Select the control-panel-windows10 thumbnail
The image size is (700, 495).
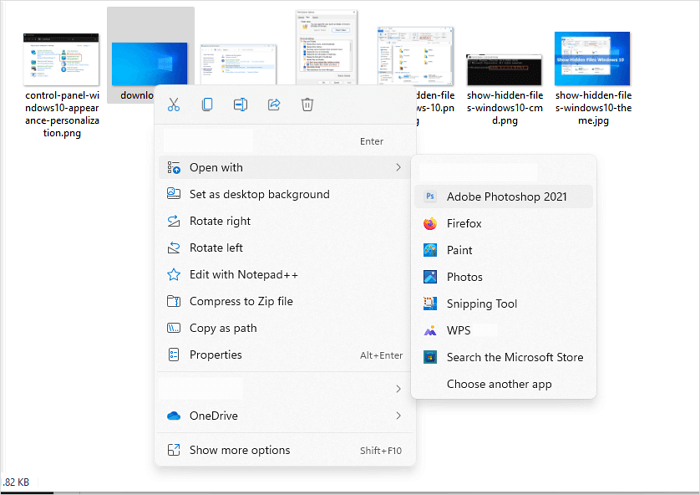coord(60,59)
